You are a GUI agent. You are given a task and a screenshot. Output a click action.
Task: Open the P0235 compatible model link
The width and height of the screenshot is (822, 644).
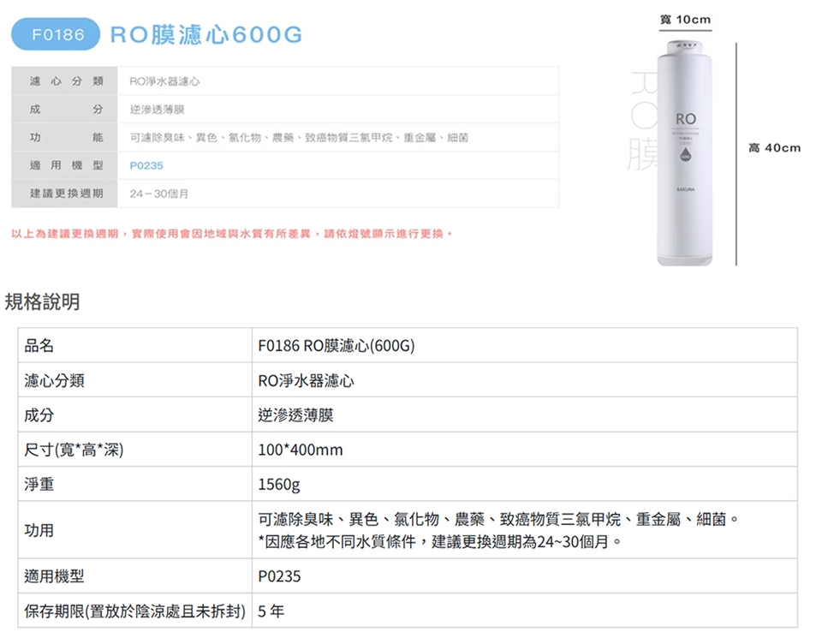pos(146,166)
